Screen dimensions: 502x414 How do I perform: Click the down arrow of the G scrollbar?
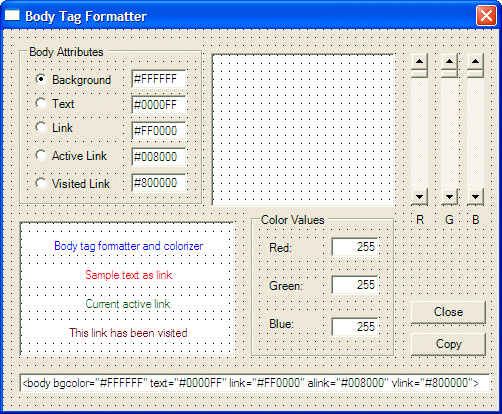449,197
